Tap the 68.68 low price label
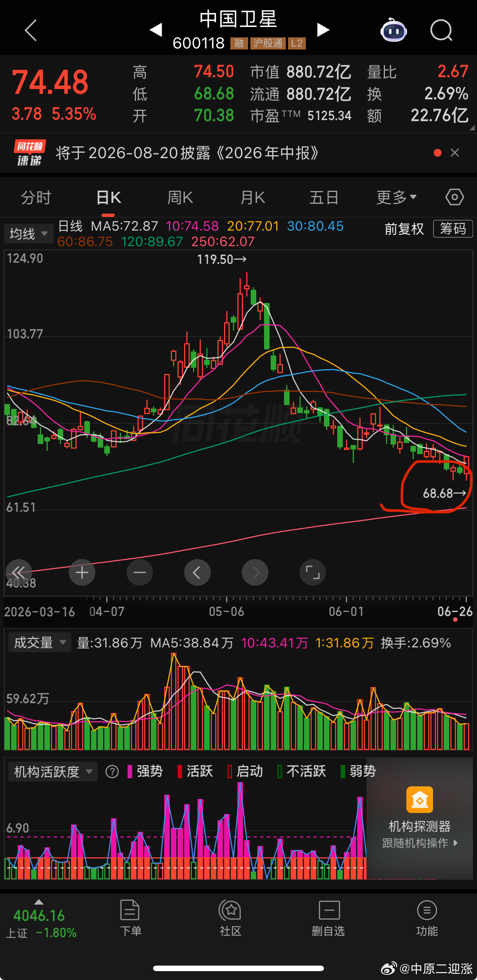The width and height of the screenshot is (477, 980). click(x=444, y=493)
